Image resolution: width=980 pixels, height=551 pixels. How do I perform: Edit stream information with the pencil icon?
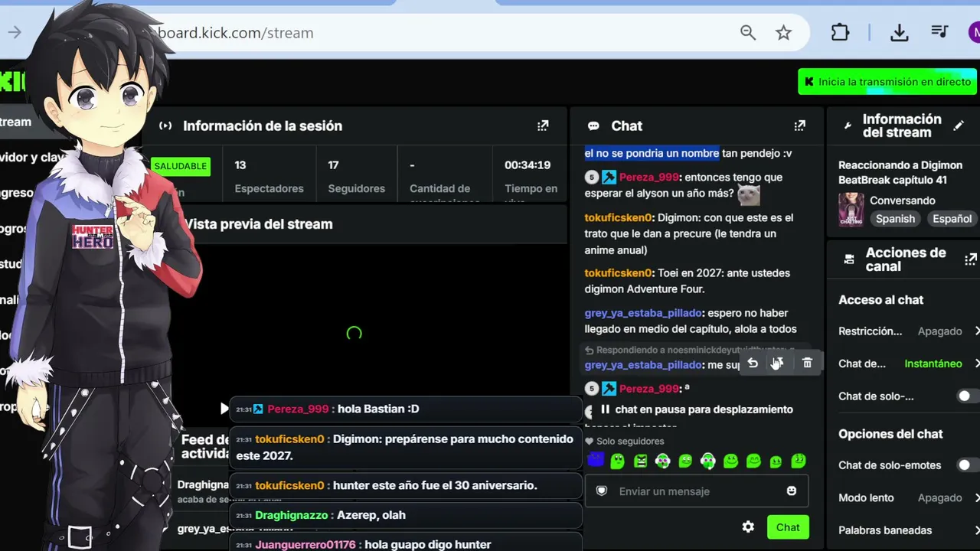(x=959, y=126)
